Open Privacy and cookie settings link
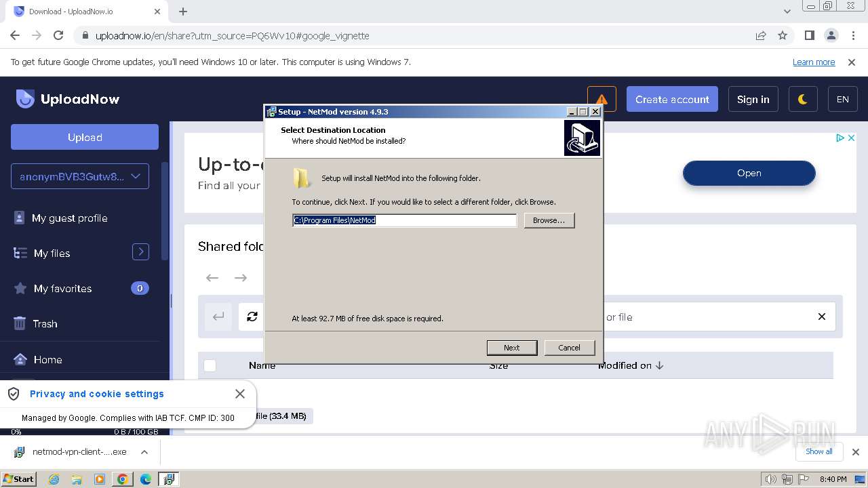Viewport: 868px width, 488px height. tap(97, 394)
